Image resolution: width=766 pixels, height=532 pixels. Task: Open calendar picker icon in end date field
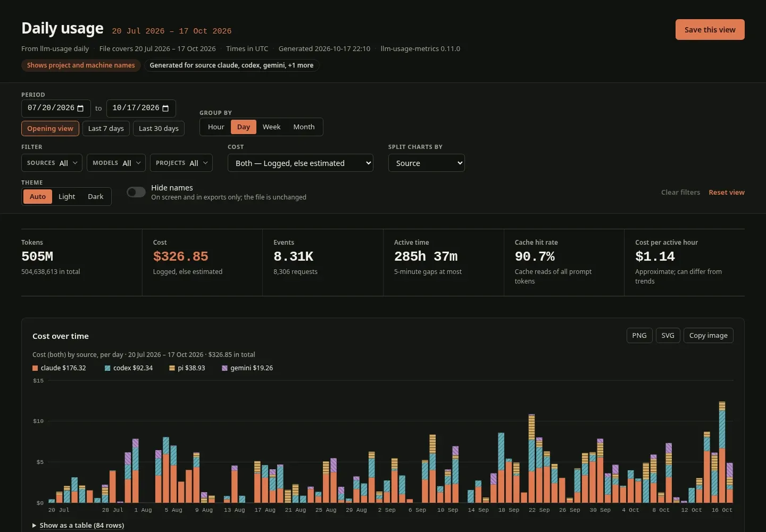click(165, 108)
